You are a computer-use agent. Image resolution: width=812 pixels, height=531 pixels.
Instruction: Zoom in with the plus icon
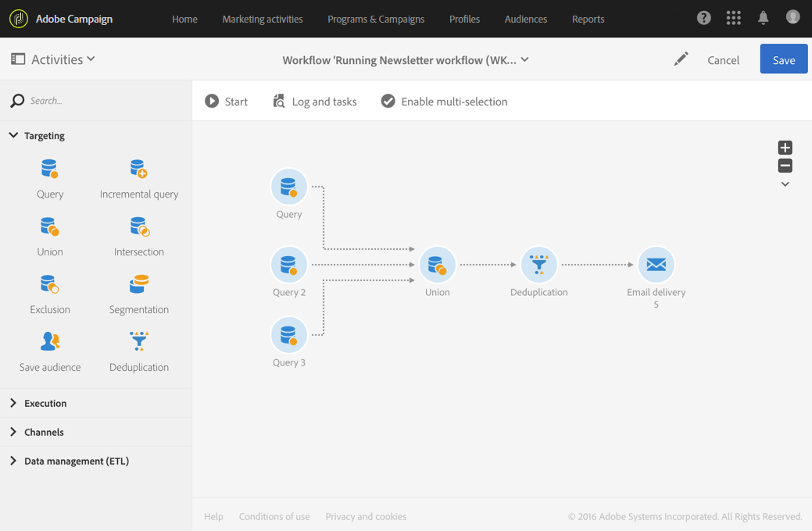(785, 148)
